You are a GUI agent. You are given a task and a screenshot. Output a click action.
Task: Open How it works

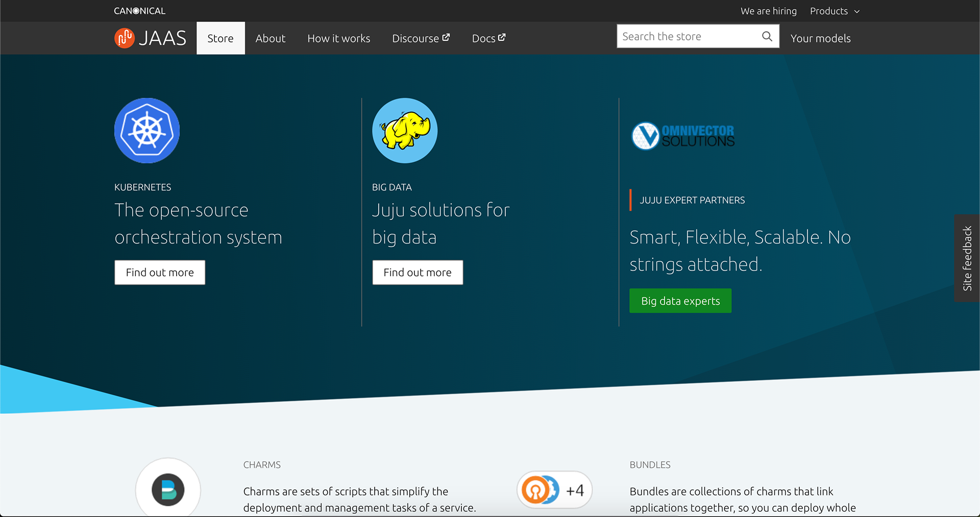coord(339,38)
